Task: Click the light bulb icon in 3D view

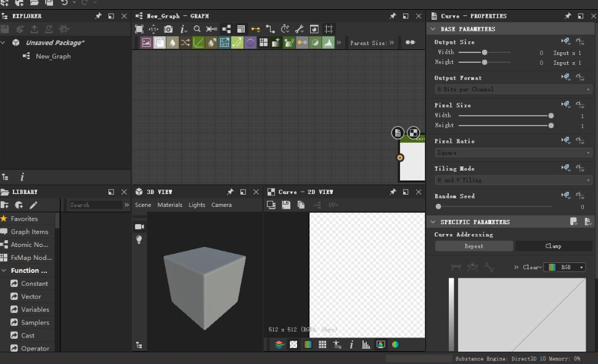Action: [139, 240]
